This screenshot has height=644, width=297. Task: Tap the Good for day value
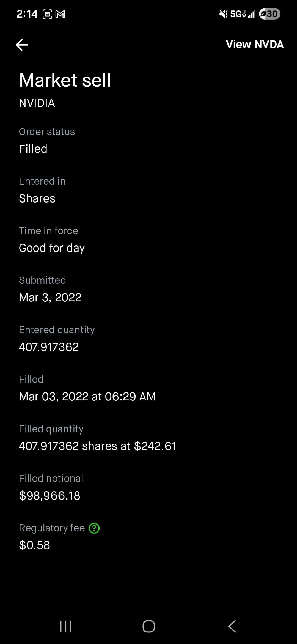click(x=52, y=248)
